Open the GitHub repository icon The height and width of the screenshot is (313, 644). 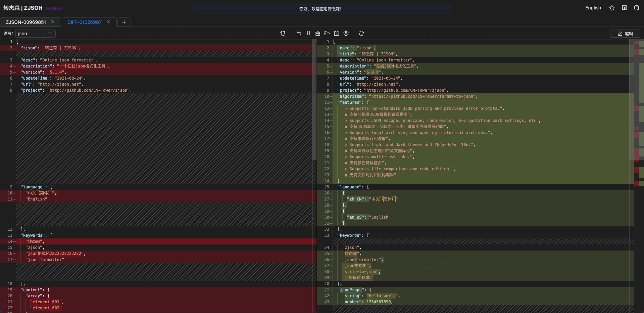tap(637, 8)
